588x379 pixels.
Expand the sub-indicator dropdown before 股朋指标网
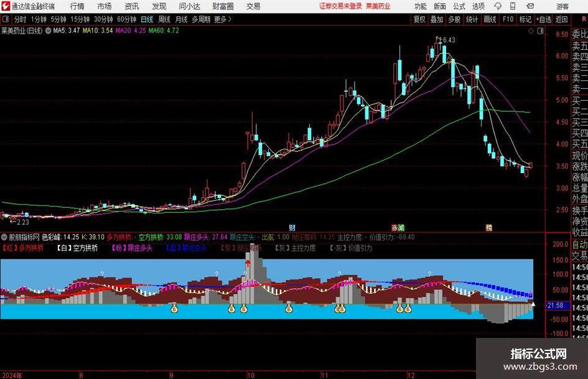pos(4,236)
